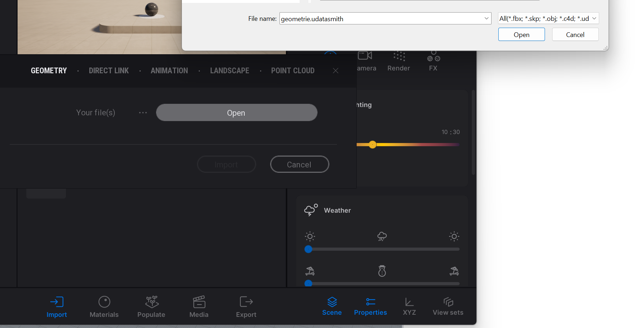Open the Materials library icon

click(104, 302)
